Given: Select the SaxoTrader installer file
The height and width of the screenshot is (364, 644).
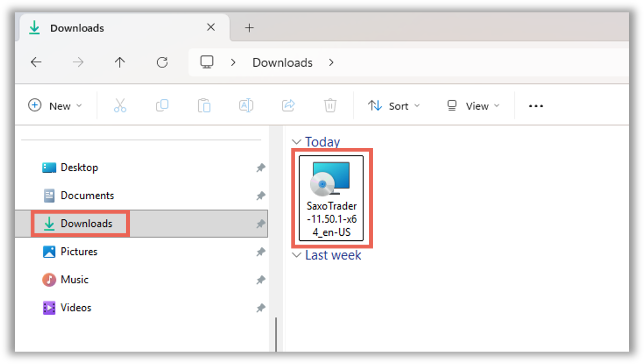Looking at the screenshot, I should tap(331, 198).
